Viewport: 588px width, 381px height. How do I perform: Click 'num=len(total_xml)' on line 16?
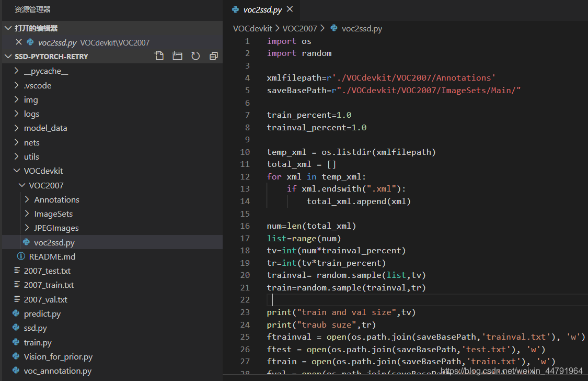coord(312,226)
